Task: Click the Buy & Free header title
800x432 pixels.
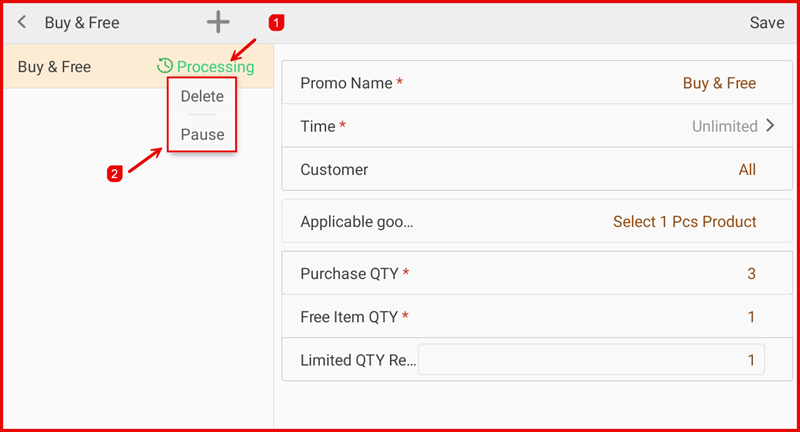Action: (x=81, y=22)
